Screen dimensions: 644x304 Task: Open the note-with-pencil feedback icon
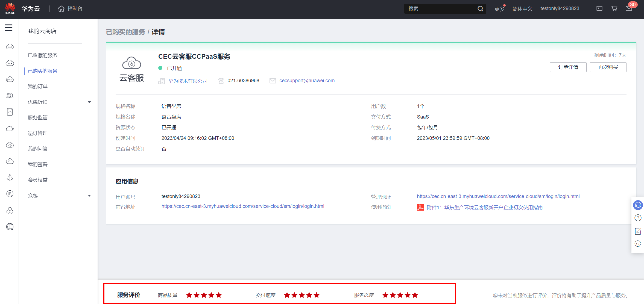click(x=638, y=231)
